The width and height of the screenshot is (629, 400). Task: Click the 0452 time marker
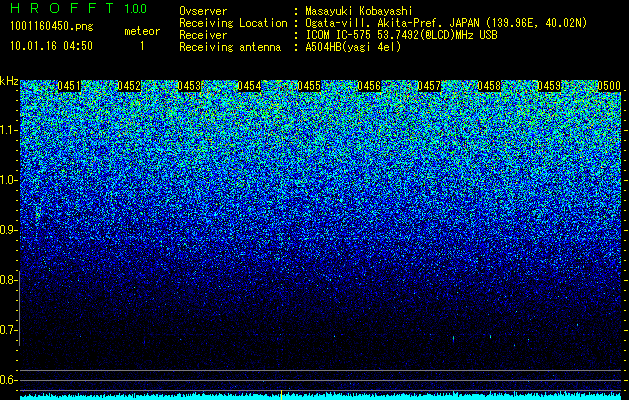click(x=129, y=86)
